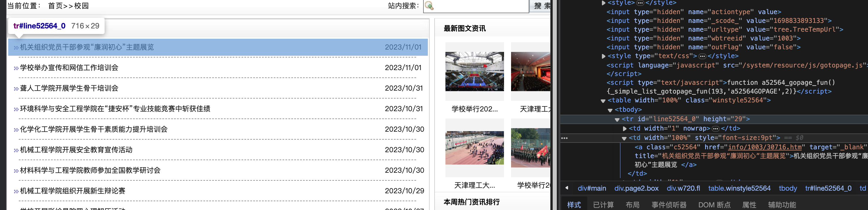
Task: Expand ellipsis in td width="1" nowrap element
Action: pyautogui.click(x=715, y=129)
